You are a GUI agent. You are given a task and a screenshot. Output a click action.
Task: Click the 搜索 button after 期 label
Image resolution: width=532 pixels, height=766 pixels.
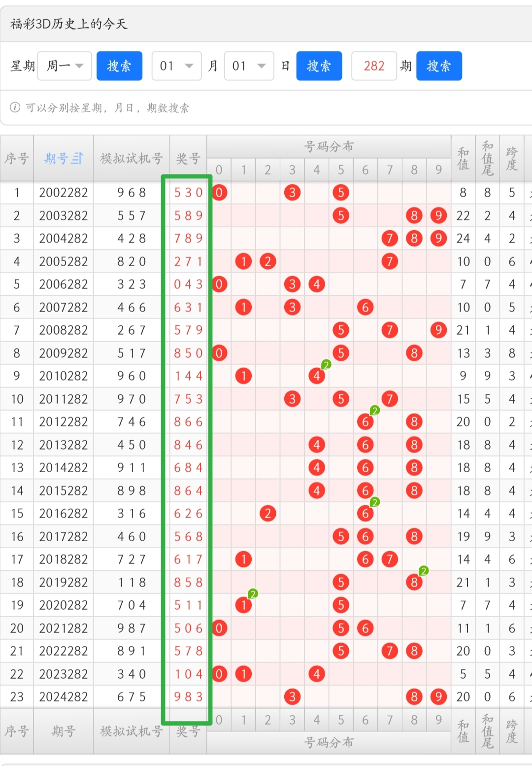(439, 66)
